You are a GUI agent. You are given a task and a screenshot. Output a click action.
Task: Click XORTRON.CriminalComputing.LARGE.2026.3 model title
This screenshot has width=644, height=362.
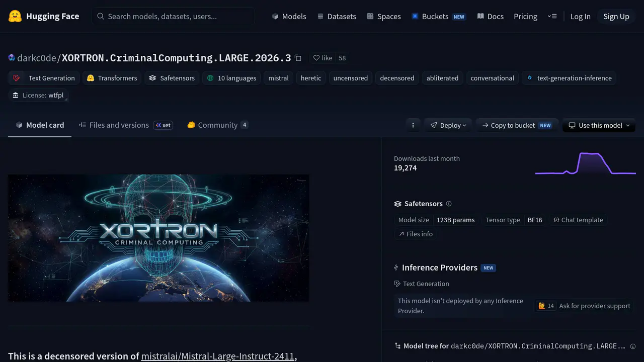(x=176, y=58)
